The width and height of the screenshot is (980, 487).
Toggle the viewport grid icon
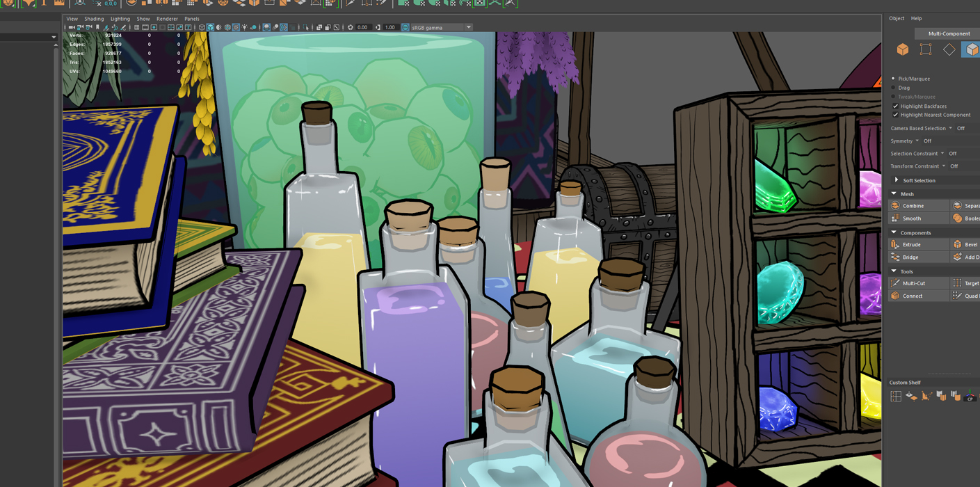[136, 28]
